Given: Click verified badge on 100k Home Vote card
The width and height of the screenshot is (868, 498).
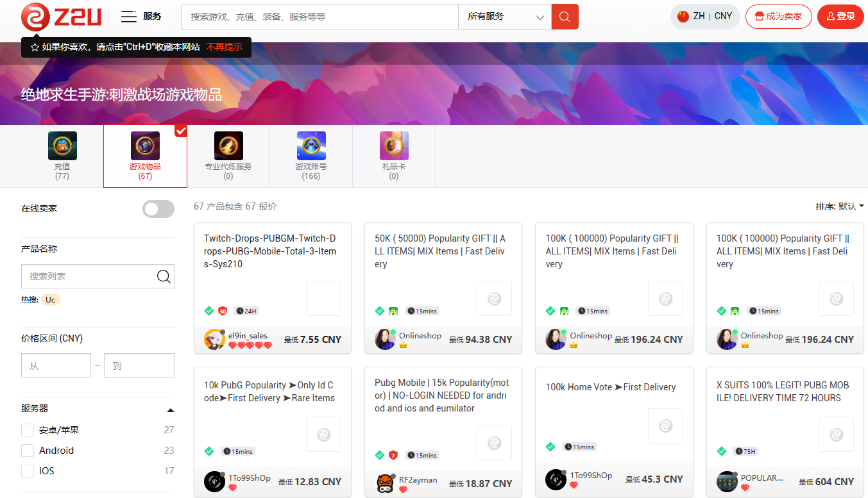Looking at the screenshot, I should click(550, 447).
